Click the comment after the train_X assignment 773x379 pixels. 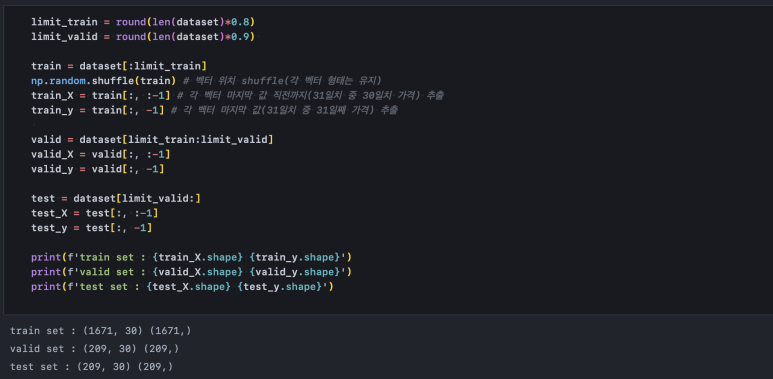pos(310,96)
